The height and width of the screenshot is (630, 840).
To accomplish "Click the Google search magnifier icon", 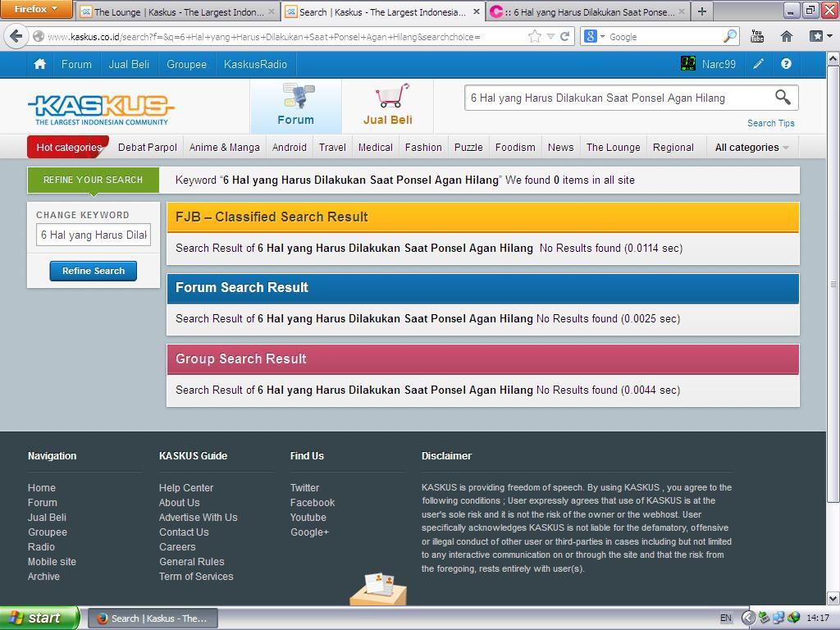I will [x=729, y=36].
